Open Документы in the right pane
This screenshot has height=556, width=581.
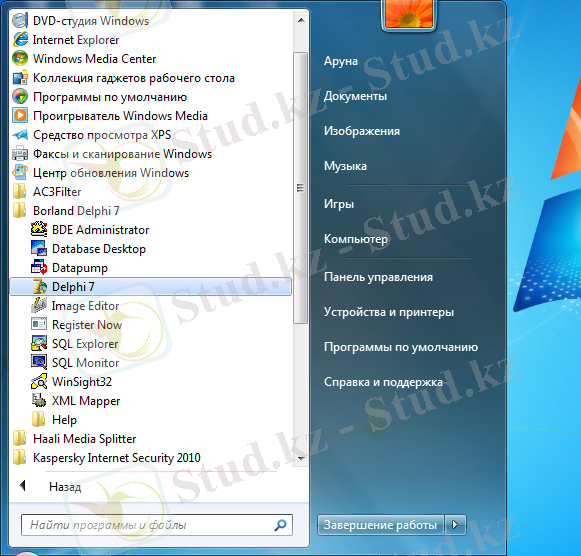[x=355, y=96]
